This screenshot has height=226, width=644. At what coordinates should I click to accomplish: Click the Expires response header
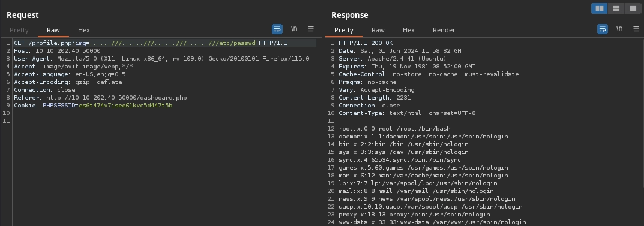point(407,67)
